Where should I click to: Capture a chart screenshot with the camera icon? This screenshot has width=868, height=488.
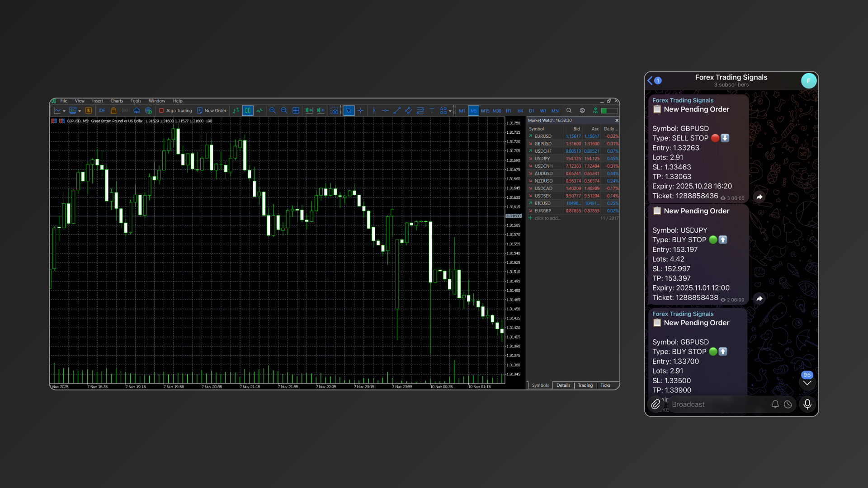pos(335,110)
